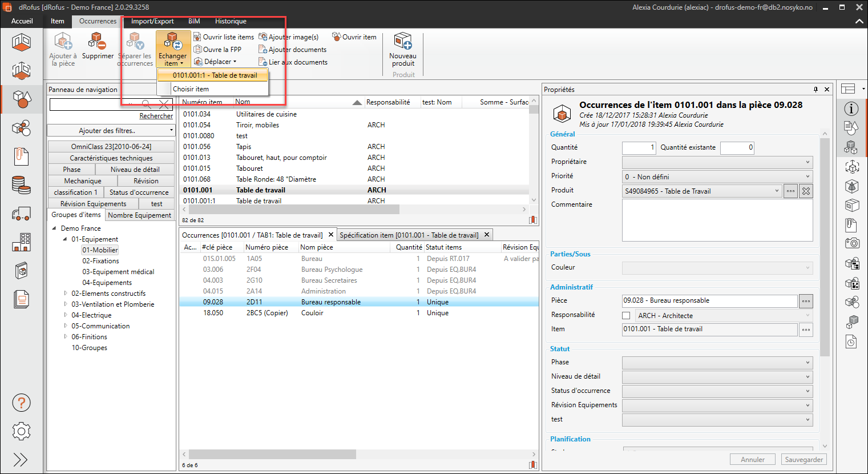Click the Commentaire text area
The image size is (868, 474).
(717, 220)
